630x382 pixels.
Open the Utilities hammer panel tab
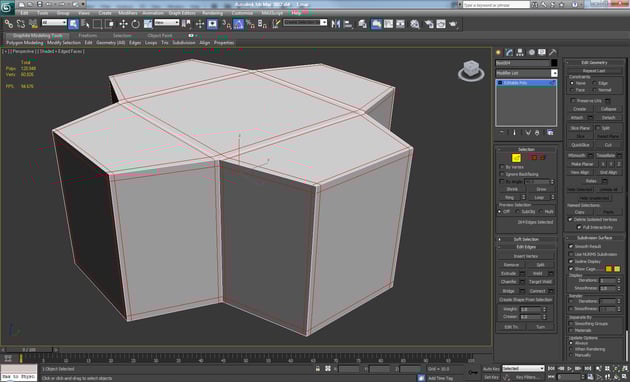(553, 52)
